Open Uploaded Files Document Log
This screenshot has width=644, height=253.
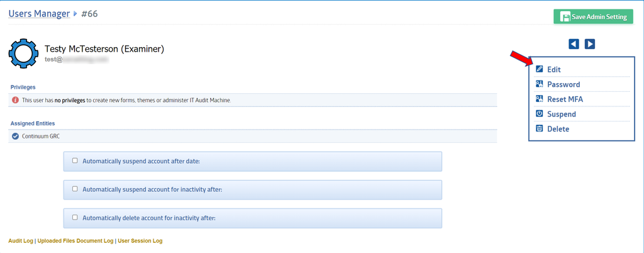tap(75, 240)
